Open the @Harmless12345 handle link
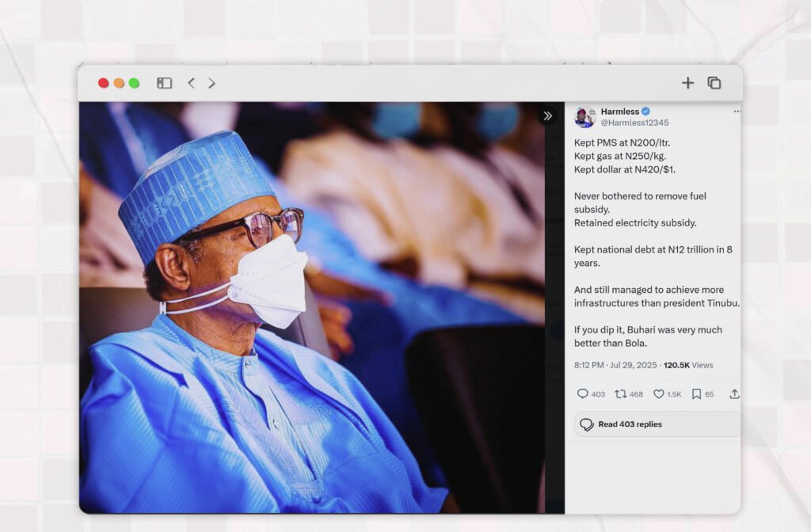This screenshot has height=532, width=811. 634,123
